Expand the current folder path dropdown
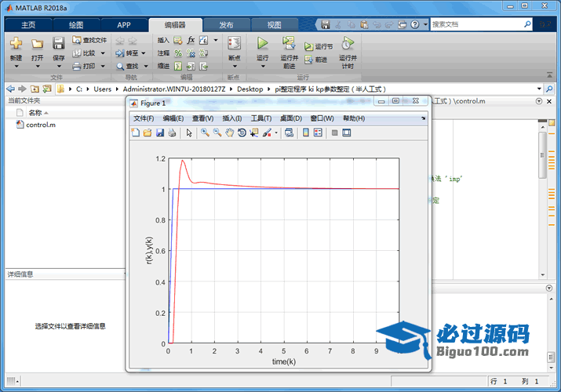This screenshot has height=392, width=561. coord(539,89)
